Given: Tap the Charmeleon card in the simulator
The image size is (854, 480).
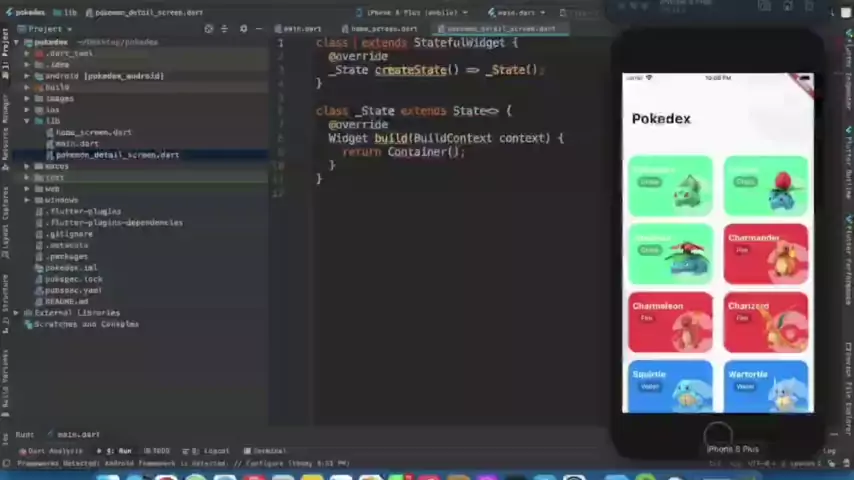Looking at the screenshot, I should coord(670,322).
